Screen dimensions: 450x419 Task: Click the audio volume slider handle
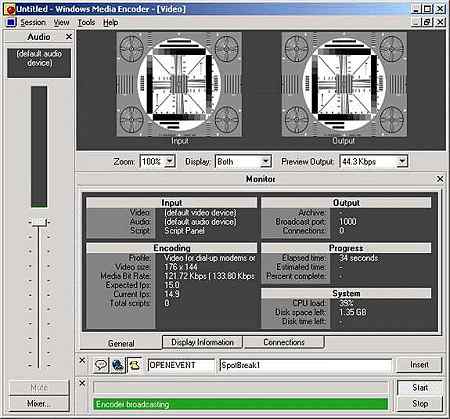tap(39, 222)
